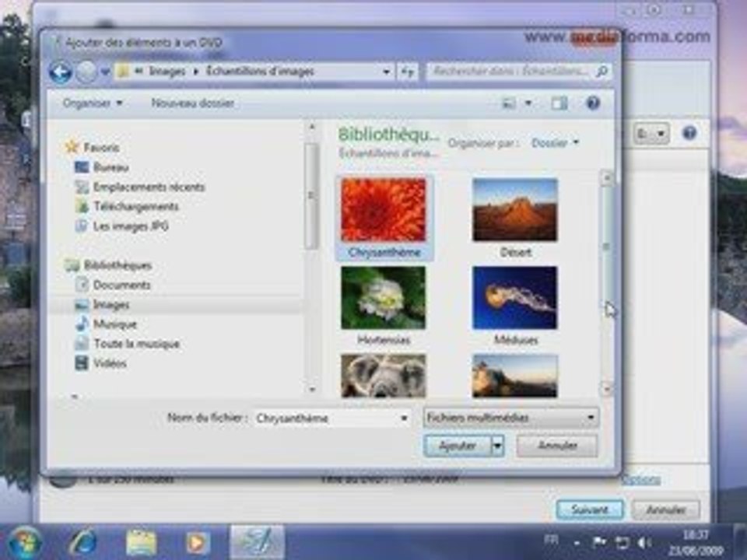Open help with the dialog's question mark icon
The image size is (747, 560).
593,103
